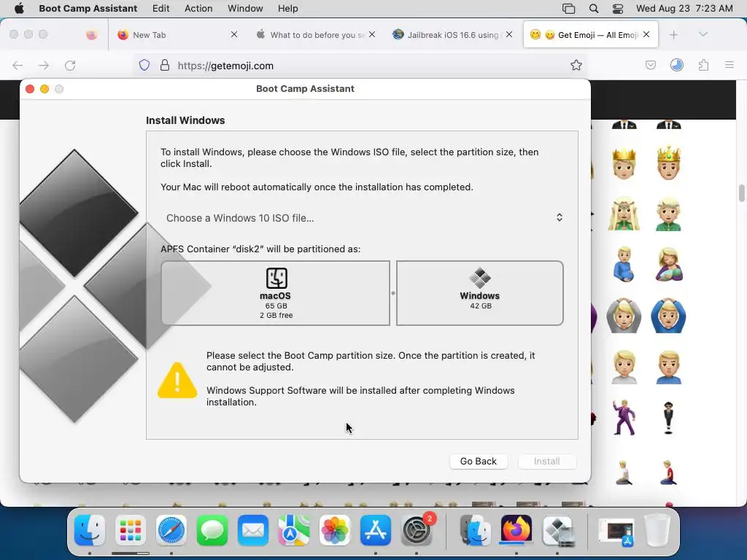Open the Help menu

287,9
